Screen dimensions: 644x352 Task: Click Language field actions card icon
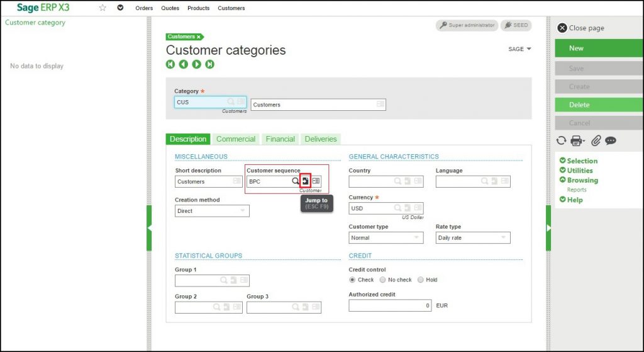pyautogui.click(x=505, y=181)
